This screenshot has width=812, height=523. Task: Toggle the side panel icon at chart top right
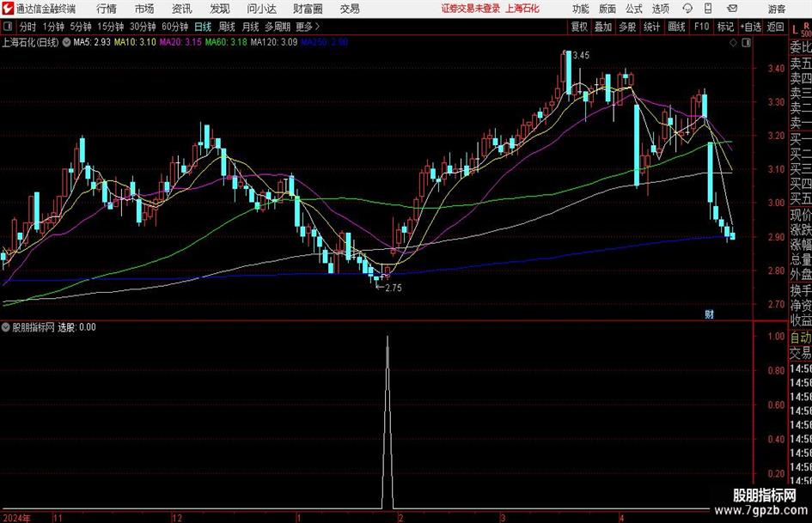[746, 43]
